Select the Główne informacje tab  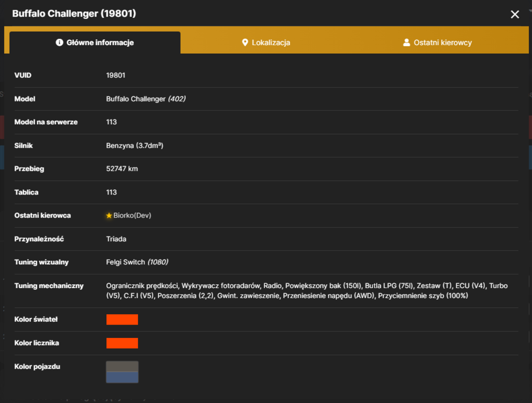pos(95,42)
